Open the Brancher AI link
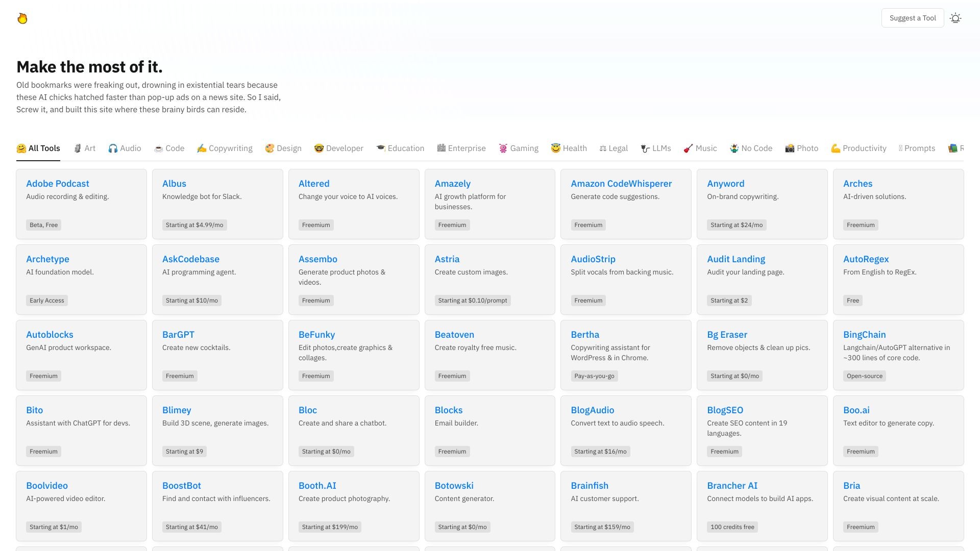The image size is (980, 551). click(732, 486)
